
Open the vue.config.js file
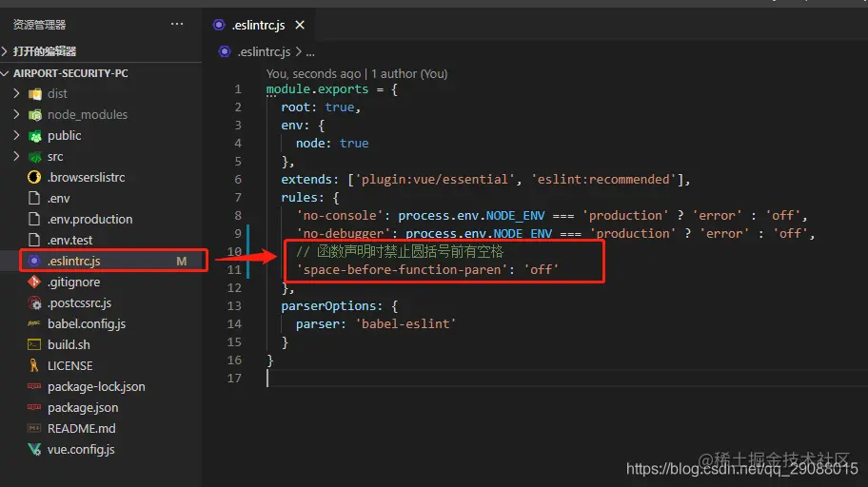81,449
